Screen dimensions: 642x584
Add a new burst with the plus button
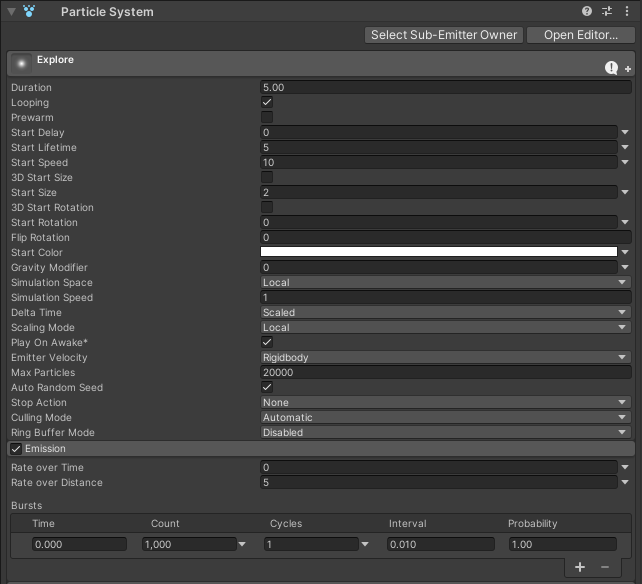point(580,567)
